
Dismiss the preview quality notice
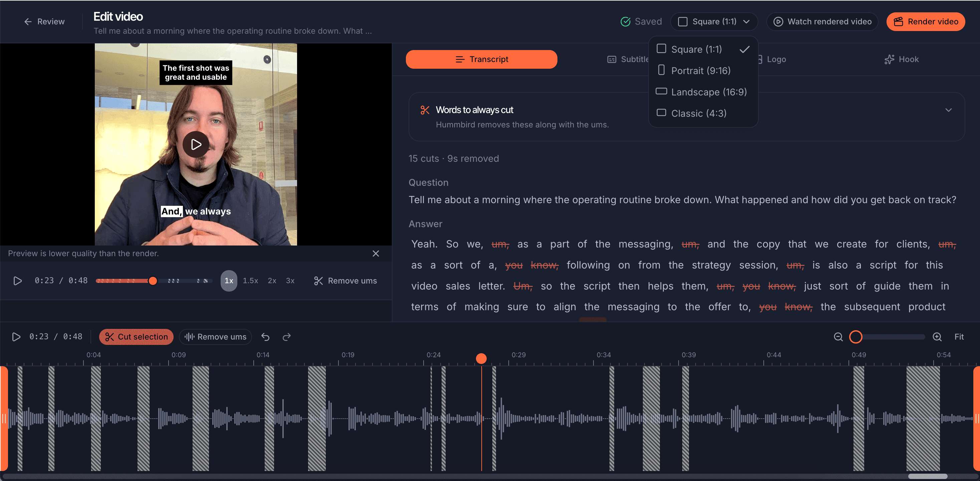(376, 254)
